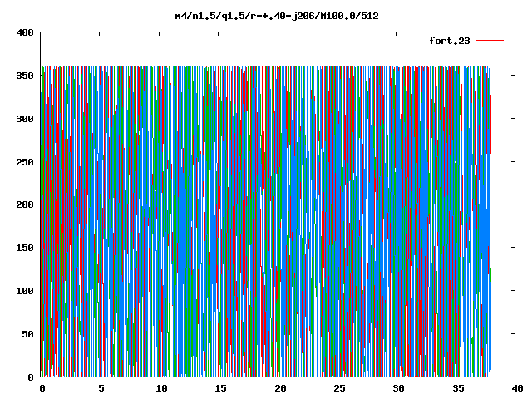Click x-axis label 20
The image size is (532, 399).
(280, 388)
